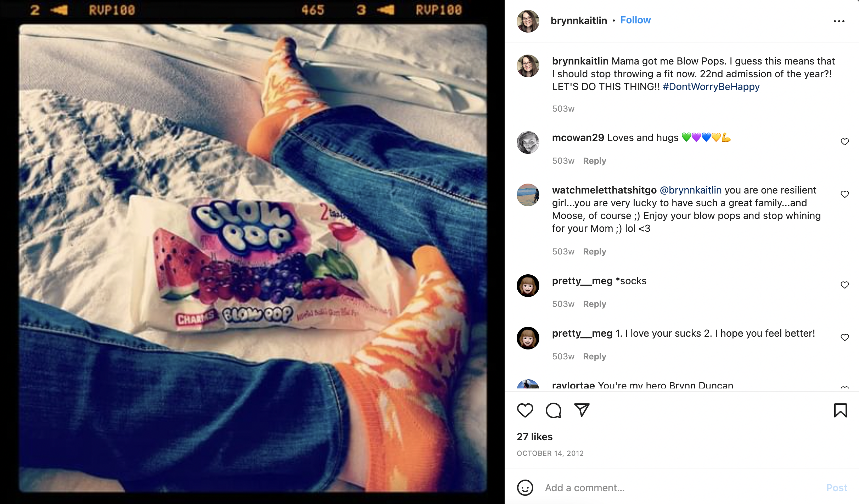Open the three-dot more options menu

click(839, 21)
